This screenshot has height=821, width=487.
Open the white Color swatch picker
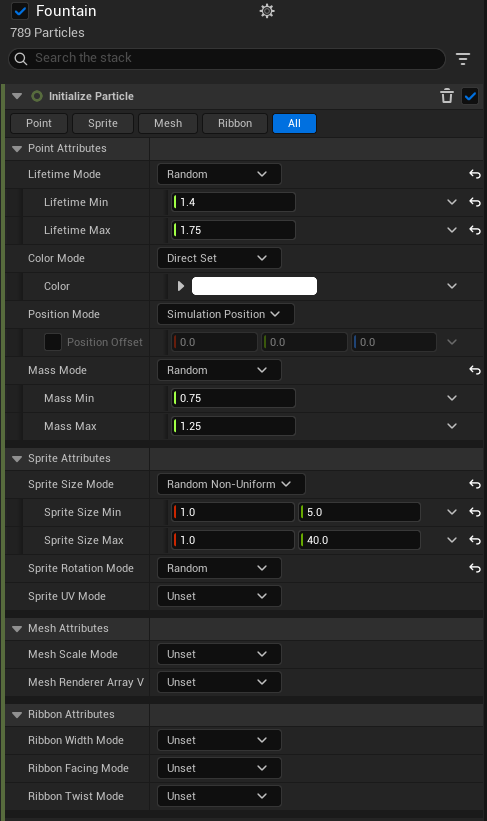(x=254, y=286)
